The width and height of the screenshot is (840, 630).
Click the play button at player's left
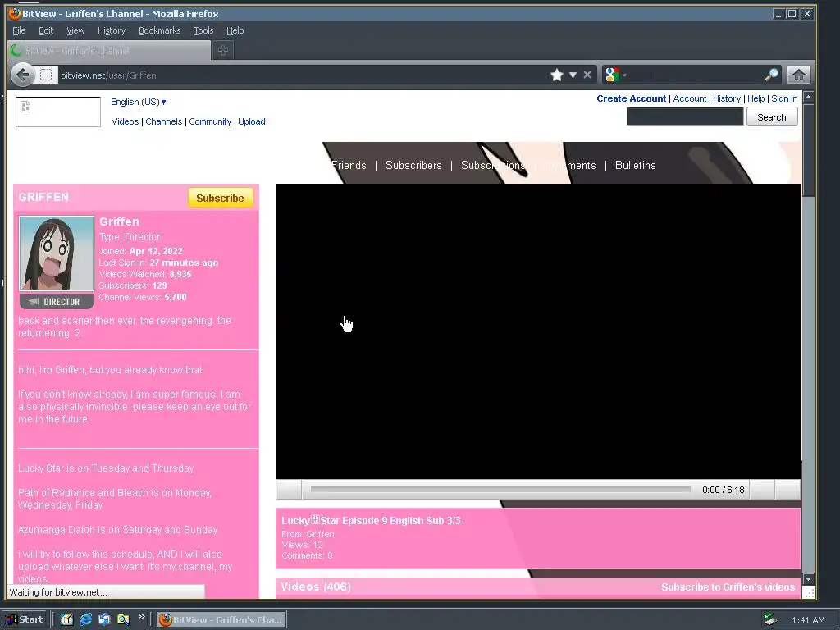(x=289, y=490)
